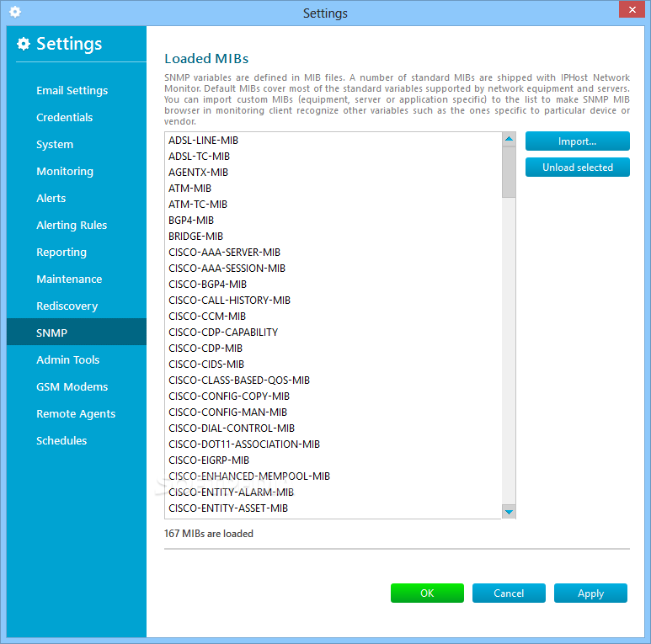
Task: Select CISCO-AAA-SERVER-MIB entry
Action: tap(333, 253)
